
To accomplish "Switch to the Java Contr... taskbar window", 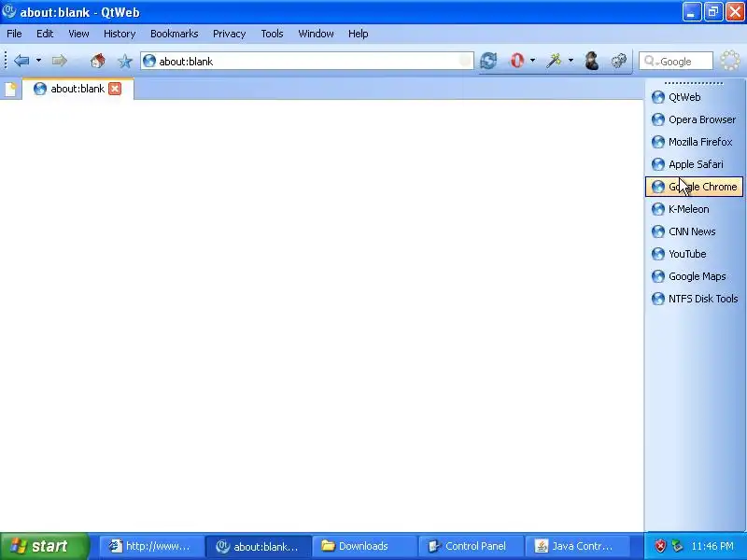I will 577,546.
